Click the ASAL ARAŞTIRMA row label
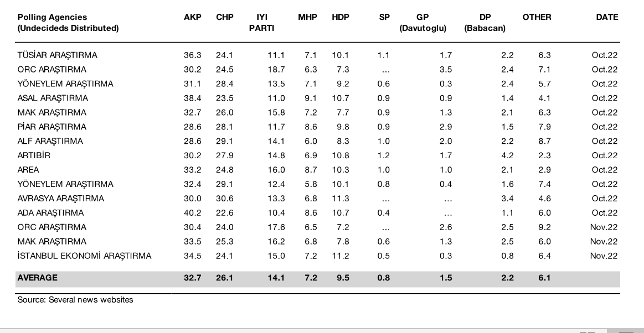 [x=53, y=98]
